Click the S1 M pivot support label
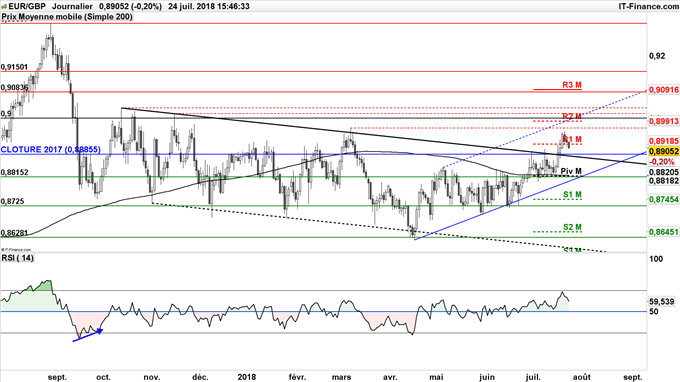 coord(572,195)
